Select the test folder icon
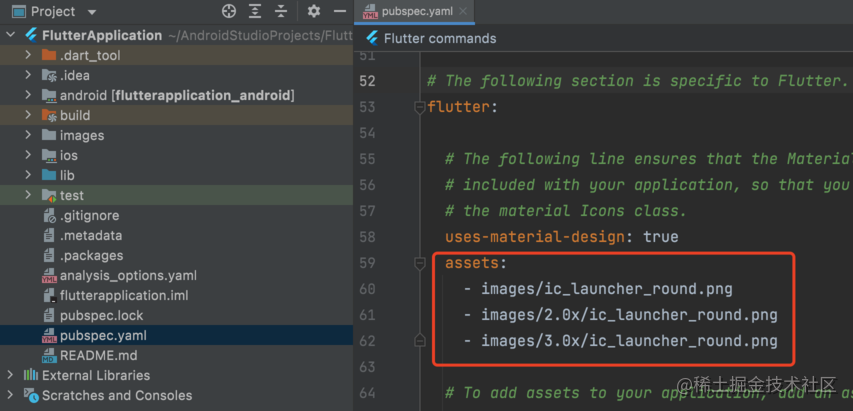The image size is (853, 411). tap(49, 195)
